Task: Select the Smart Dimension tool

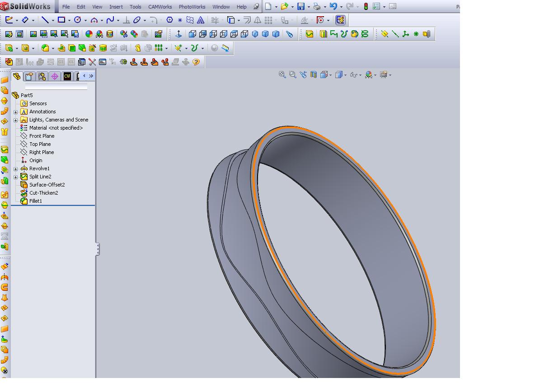Action: pos(25,20)
